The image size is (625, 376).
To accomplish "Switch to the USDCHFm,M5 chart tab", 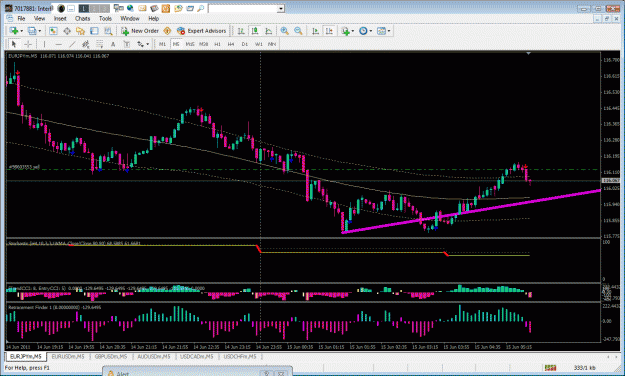I will [x=240, y=356].
